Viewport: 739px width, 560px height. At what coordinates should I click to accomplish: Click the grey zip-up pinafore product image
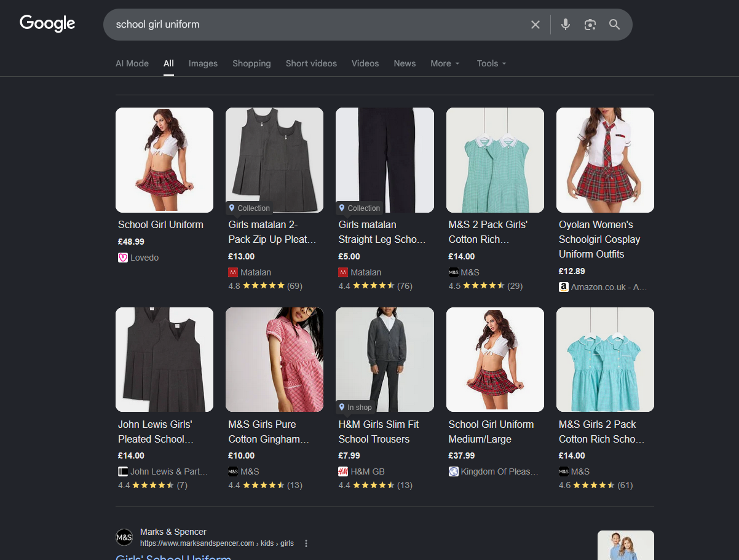274,160
